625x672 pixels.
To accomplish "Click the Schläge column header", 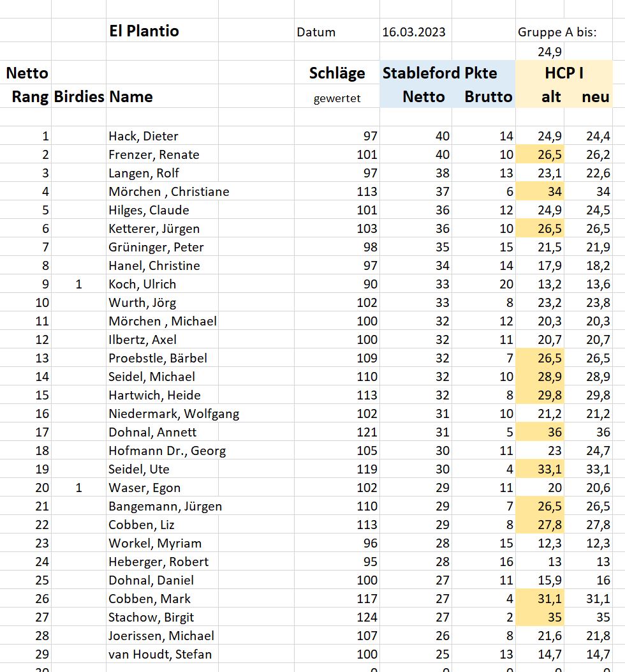I will coord(337,72).
